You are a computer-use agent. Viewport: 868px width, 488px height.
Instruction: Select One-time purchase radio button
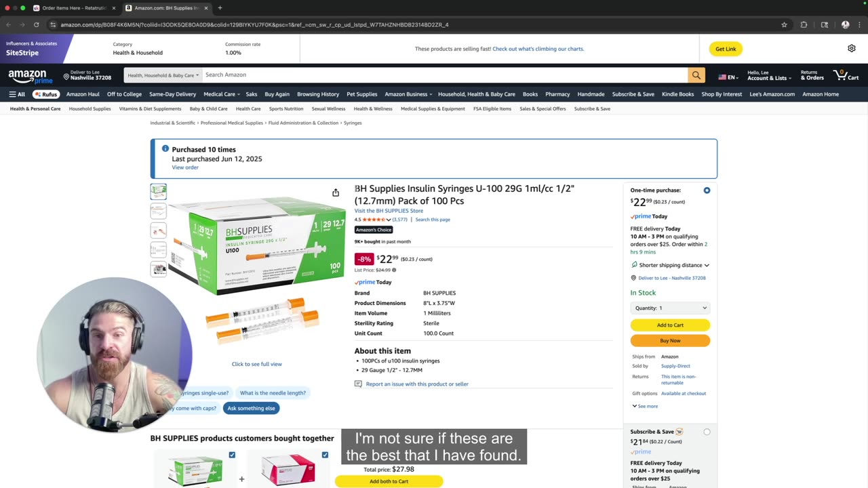click(x=707, y=190)
